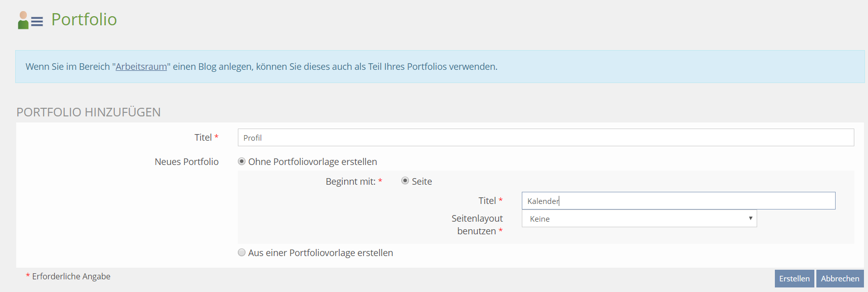Image resolution: width=868 pixels, height=292 pixels.
Task: Click the Portfolio hinzufügen section heading
Action: [89, 112]
